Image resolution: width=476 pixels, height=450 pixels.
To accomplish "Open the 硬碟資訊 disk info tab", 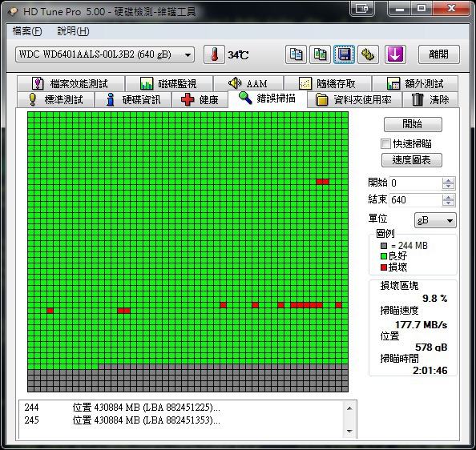I will pyautogui.click(x=134, y=100).
